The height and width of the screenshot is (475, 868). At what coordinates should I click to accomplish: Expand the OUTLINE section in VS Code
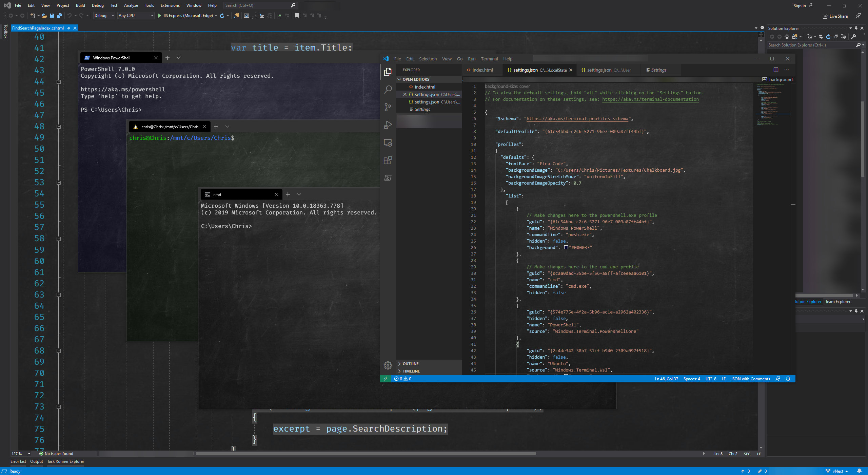429,364
